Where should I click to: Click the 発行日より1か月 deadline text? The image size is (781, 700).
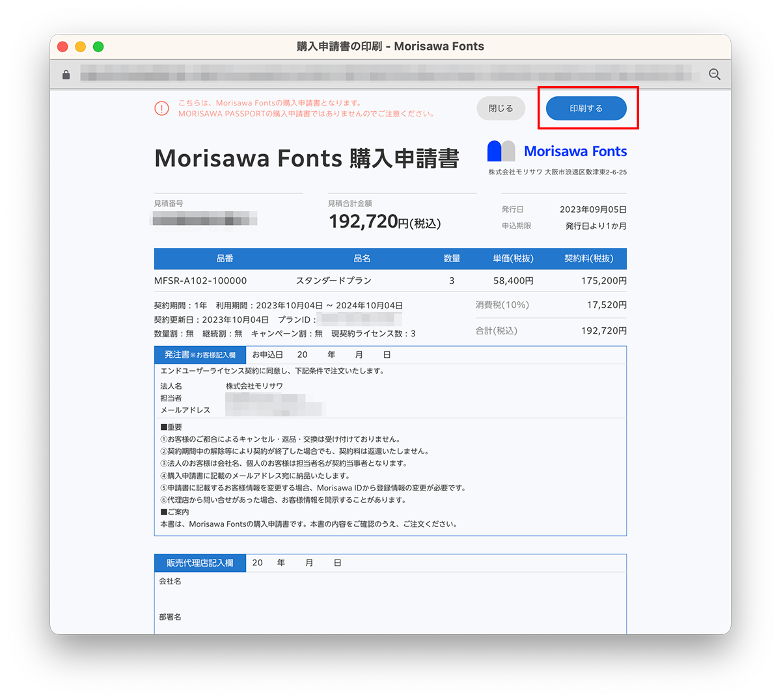[x=596, y=226]
